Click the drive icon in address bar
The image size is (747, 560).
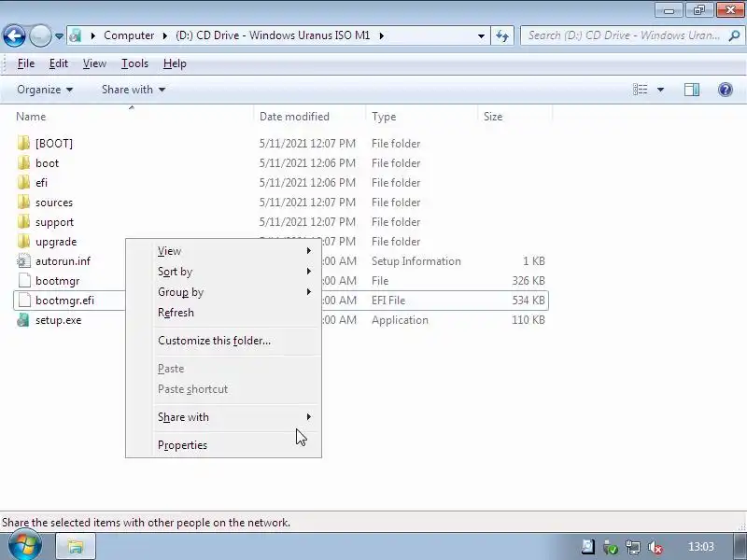coord(76,35)
